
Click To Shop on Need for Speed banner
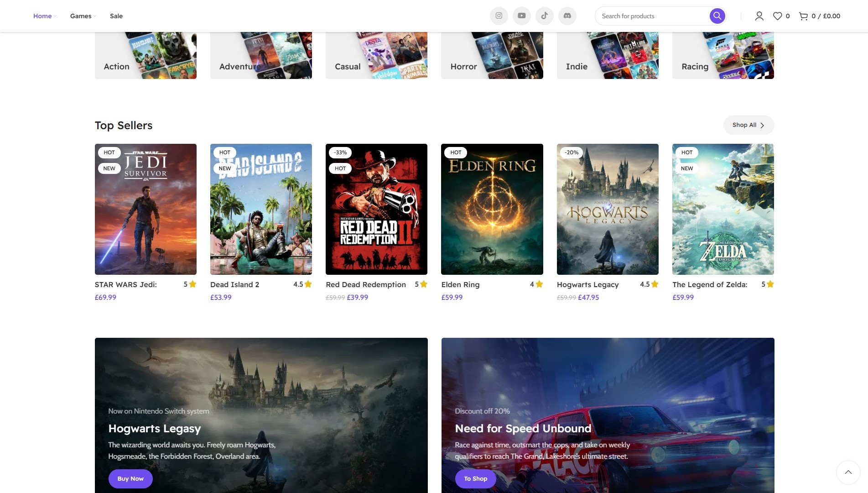(x=475, y=478)
